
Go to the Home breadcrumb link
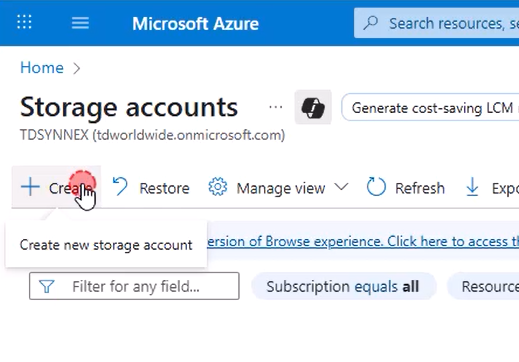tap(42, 68)
